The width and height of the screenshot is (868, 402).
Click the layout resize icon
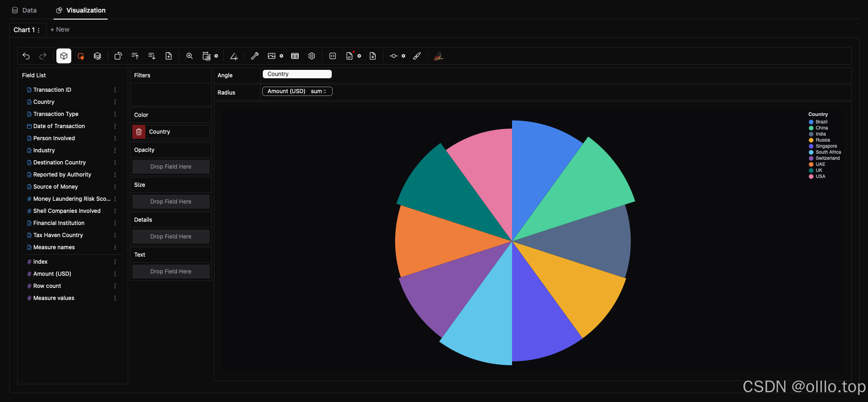206,56
